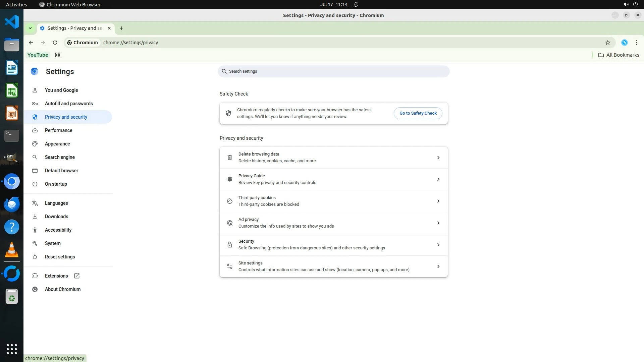
Task: Click Go to Safety Check button
Action: pyautogui.click(x=418, y=113)
